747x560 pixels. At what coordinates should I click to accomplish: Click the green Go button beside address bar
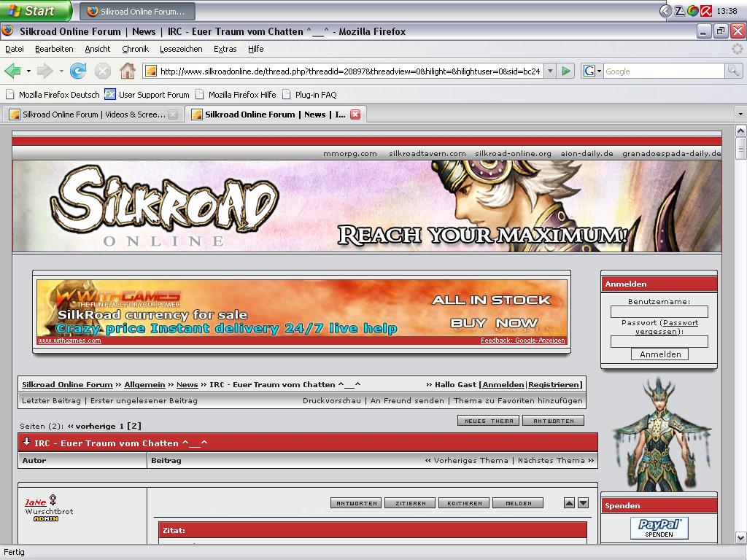[x=567, y=71]
